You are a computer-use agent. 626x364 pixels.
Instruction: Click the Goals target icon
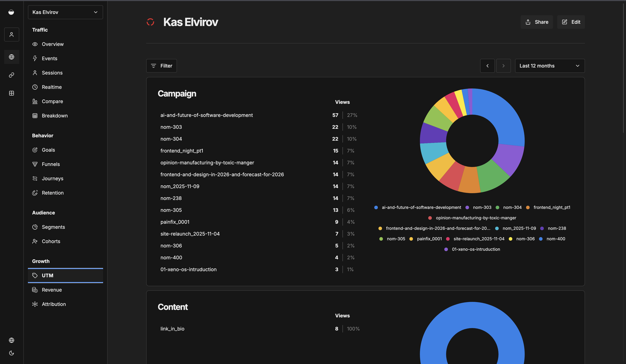coord(35,150)
